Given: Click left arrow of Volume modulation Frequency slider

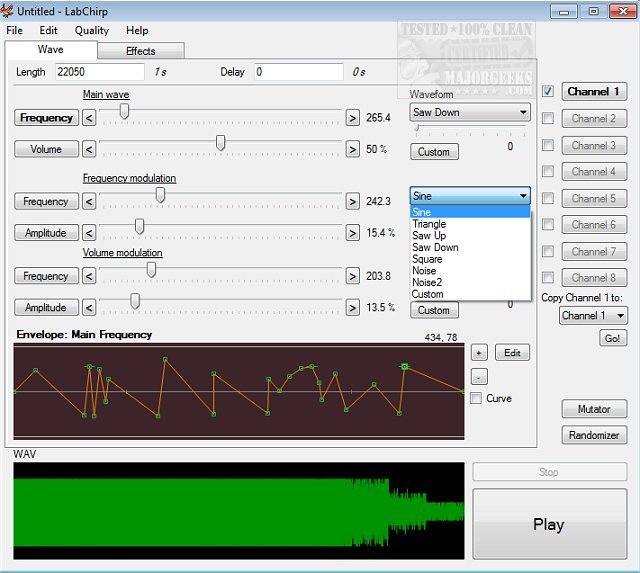Looking at the screenshot, I should click(x=89, y=276).
